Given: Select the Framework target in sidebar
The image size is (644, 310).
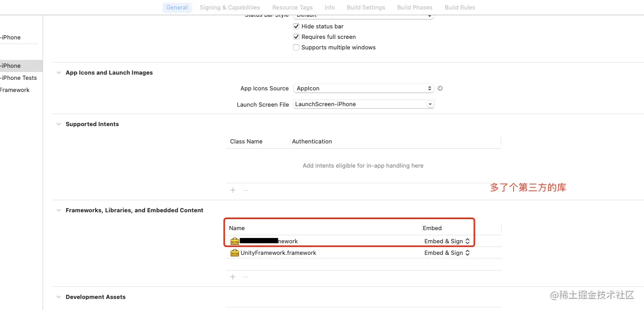Looking at the screenshot, I should click(16, 90).
